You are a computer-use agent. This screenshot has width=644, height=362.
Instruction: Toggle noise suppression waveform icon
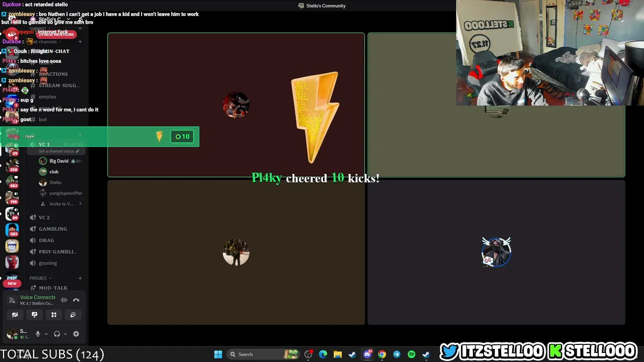coord(64,300)
